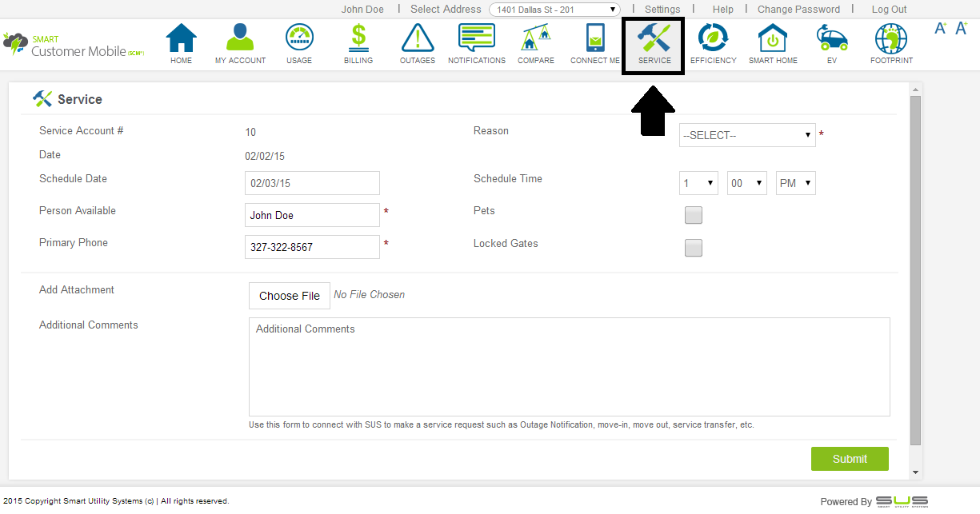Click the Additional Comments text area
The width and height of the screenshot is (980, 514).
coord(569,366)
